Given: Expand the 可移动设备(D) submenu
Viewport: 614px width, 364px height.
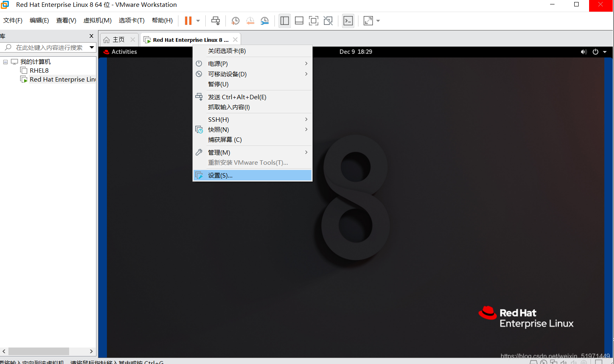Looking at the screenshot, I should point(252,74).
